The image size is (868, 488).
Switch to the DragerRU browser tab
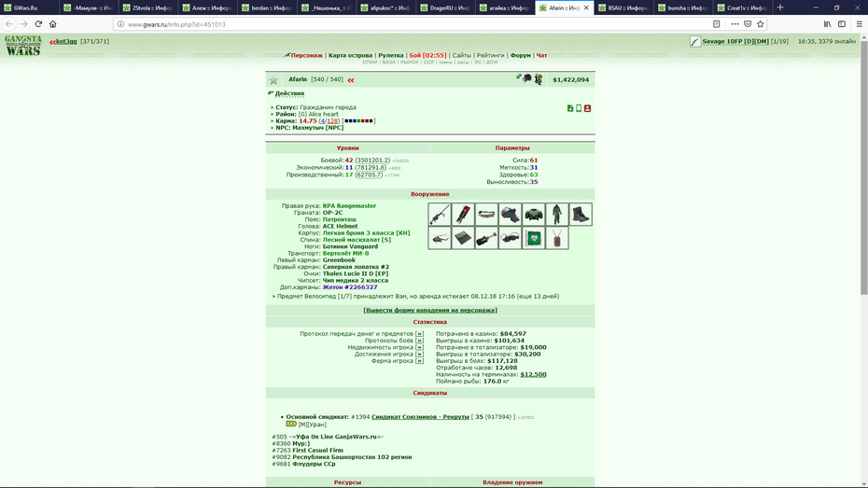coord(444,7)
